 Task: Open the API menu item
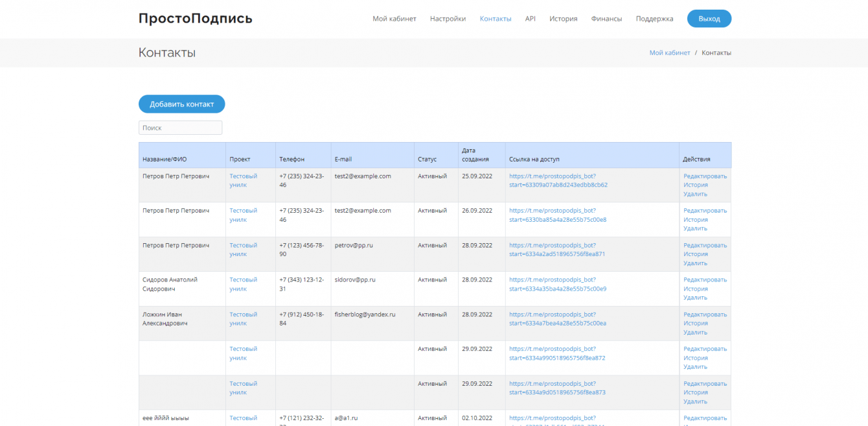(531, 19)
